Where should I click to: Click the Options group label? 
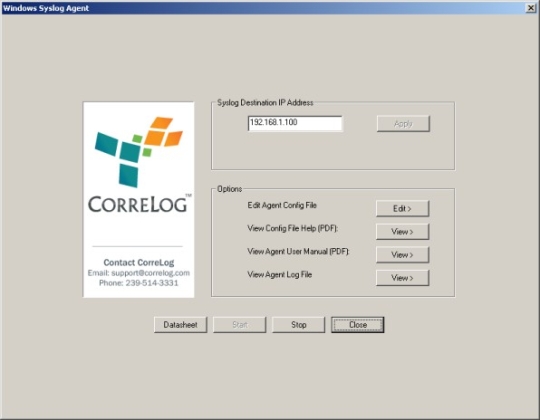click(x=230, y=189)
